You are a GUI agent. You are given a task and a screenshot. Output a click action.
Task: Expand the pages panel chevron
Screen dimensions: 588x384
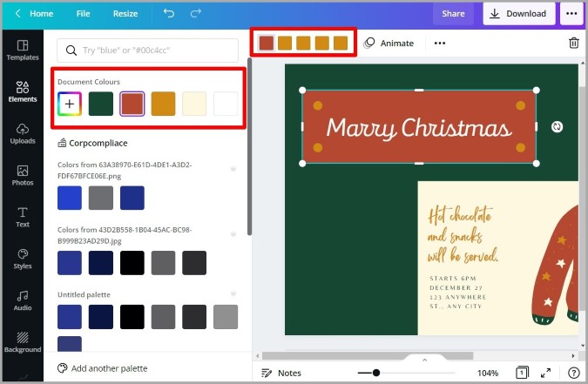coord(424,360)
